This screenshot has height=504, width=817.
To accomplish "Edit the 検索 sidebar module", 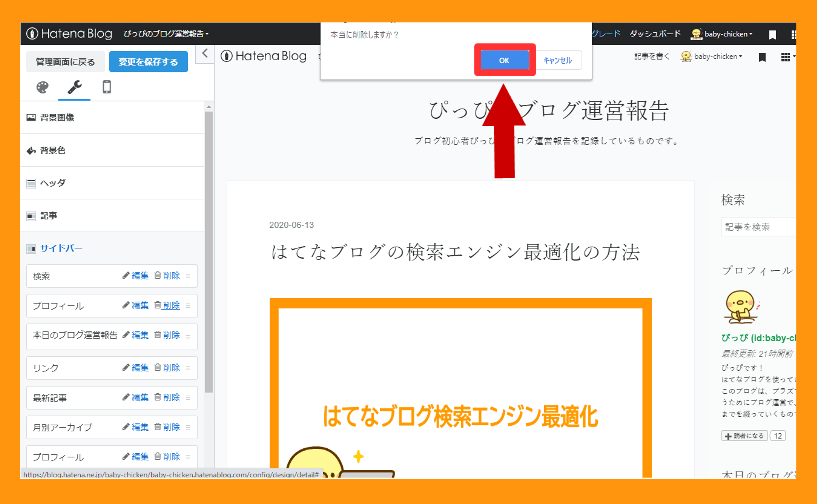I will point(135,276).
